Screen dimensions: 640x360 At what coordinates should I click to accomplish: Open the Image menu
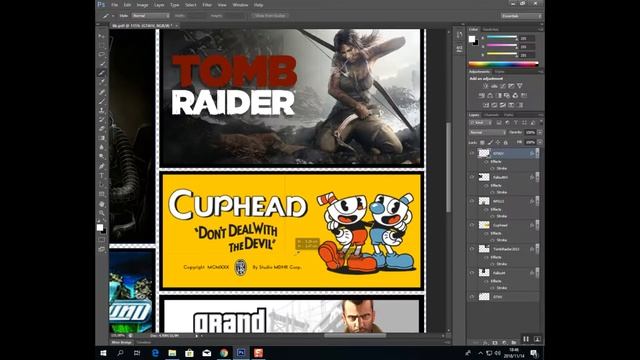(x=142, y=5)
